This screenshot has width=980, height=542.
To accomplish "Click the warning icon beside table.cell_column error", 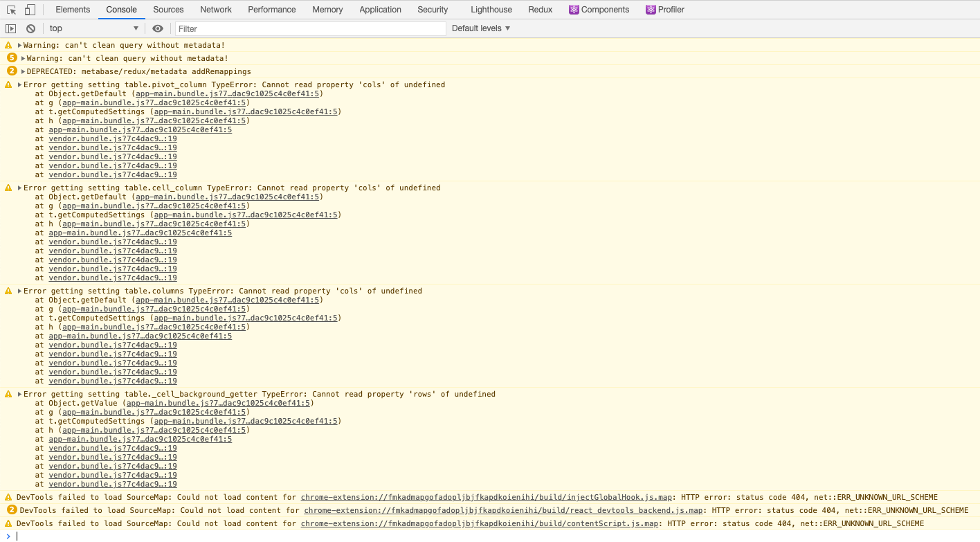I will [8, 188].
